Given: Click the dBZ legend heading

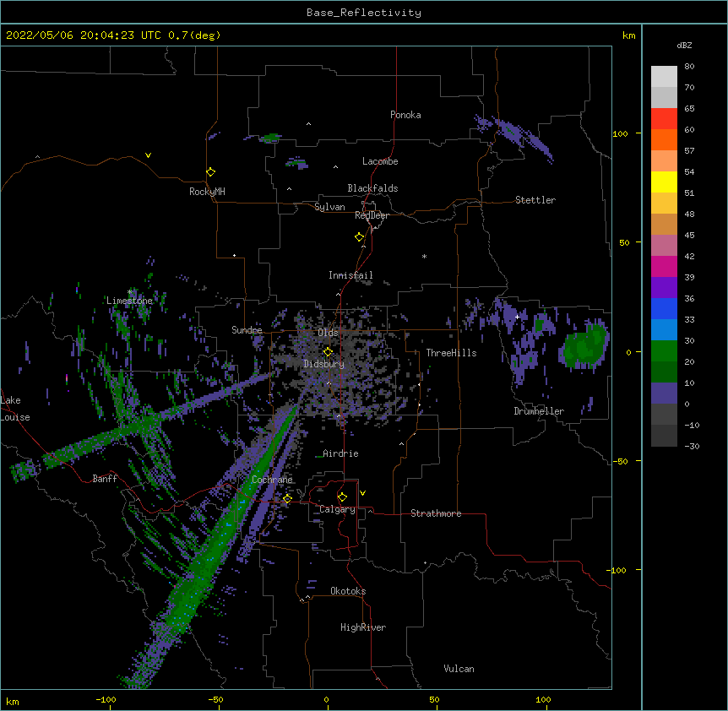Looking at the screenshot, I should pos(684,45).
